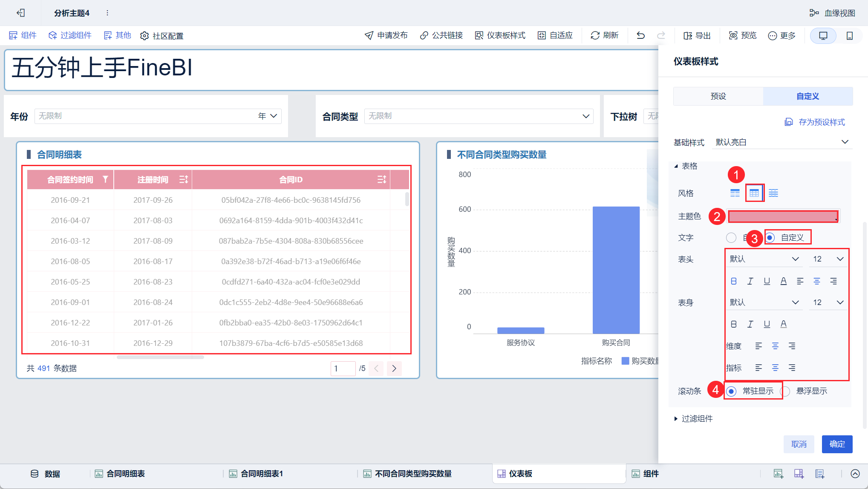Select the second table style icon
The height and width of the screenshot is (489, 868).
pos(754,193)
